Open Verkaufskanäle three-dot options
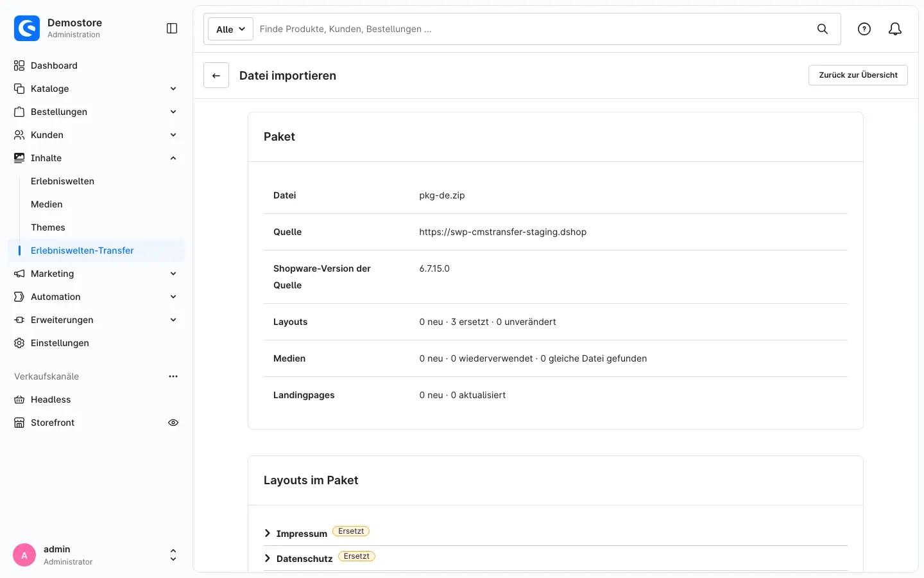The height and width of the screenshot is (578, 924). [x=173, y=376]
